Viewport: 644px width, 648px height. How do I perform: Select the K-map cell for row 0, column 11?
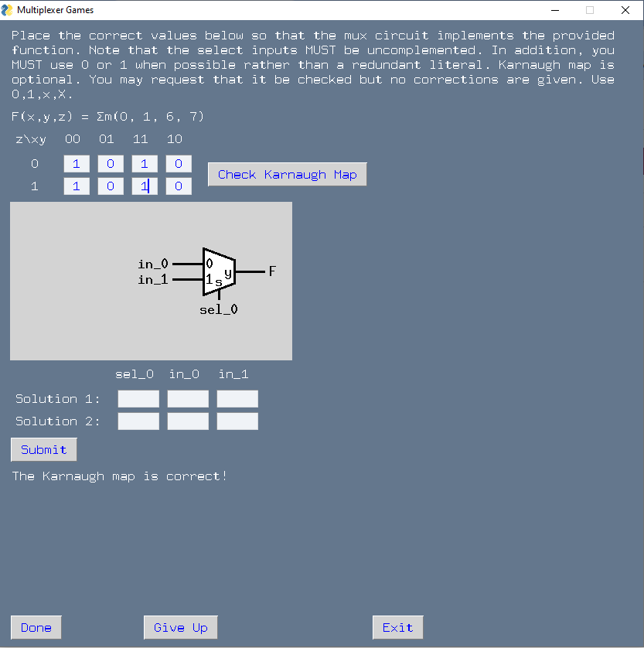tap(144, 163)
